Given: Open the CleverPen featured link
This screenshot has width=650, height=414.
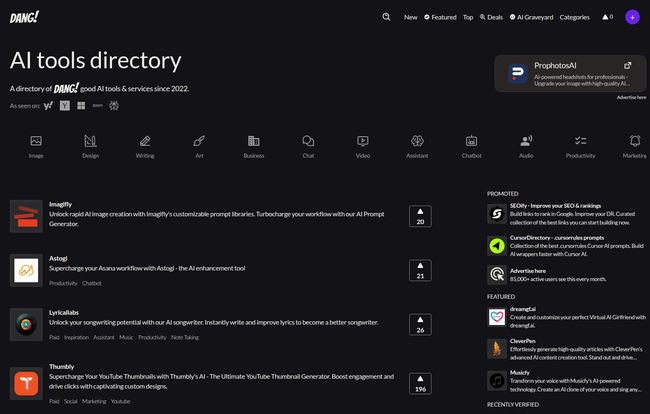Looking at the screenshot, I should click(x=523, y=341).
